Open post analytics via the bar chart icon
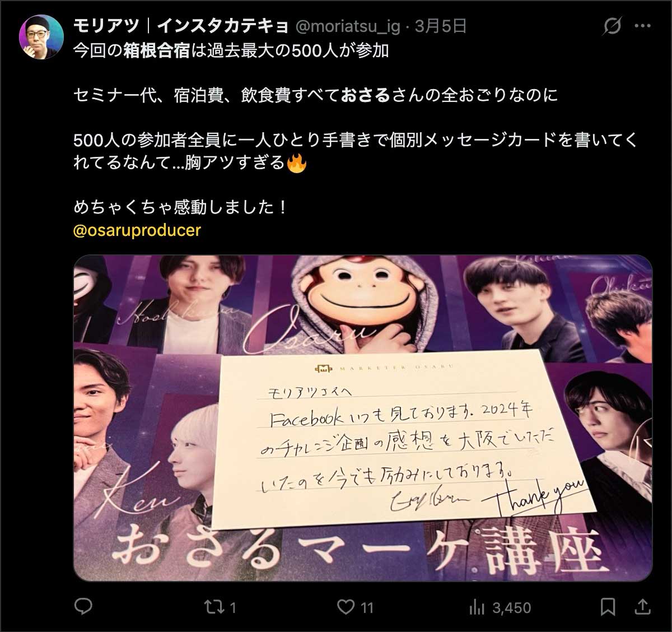This screenshot has height=632, width=672. 477,607
